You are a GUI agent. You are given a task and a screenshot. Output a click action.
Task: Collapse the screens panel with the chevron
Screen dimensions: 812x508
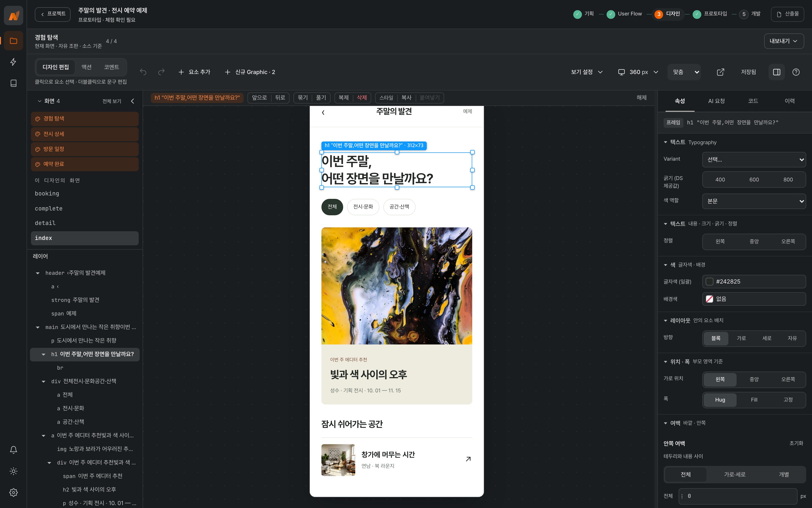coord(132,101)
